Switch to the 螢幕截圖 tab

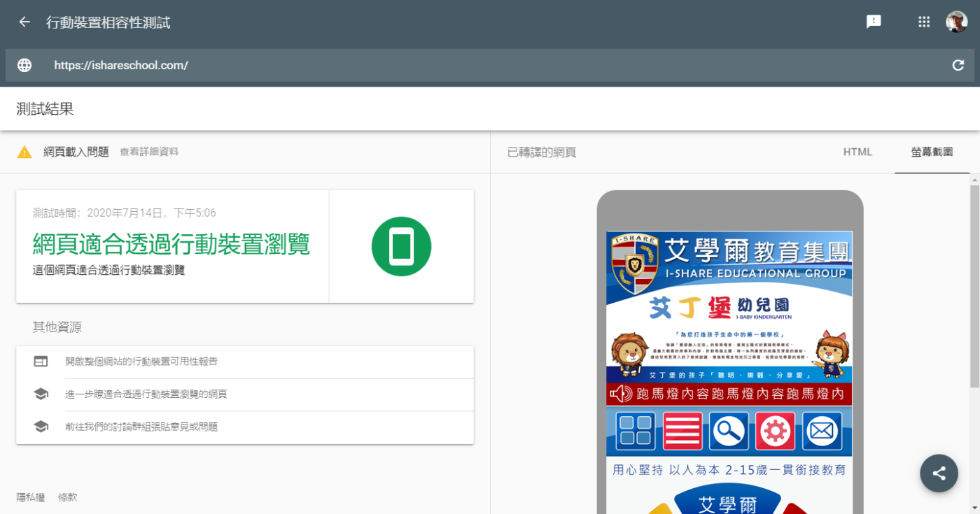tap(932, 152)
